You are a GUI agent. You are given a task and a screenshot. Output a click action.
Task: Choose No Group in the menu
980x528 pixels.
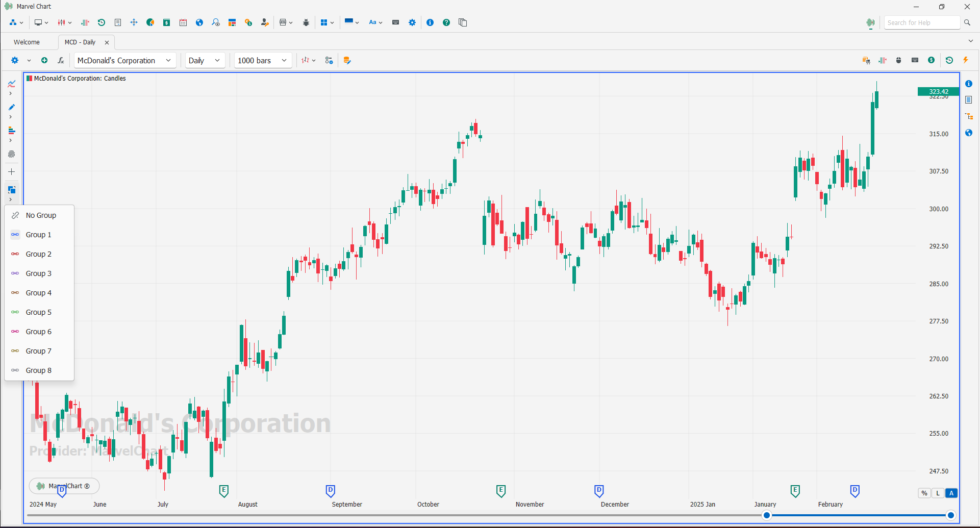click(41, 215)
